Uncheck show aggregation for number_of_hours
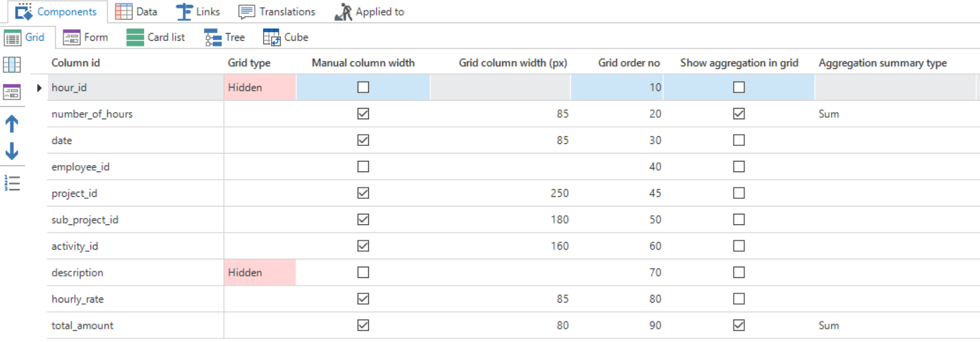 (x=739, y=114)
